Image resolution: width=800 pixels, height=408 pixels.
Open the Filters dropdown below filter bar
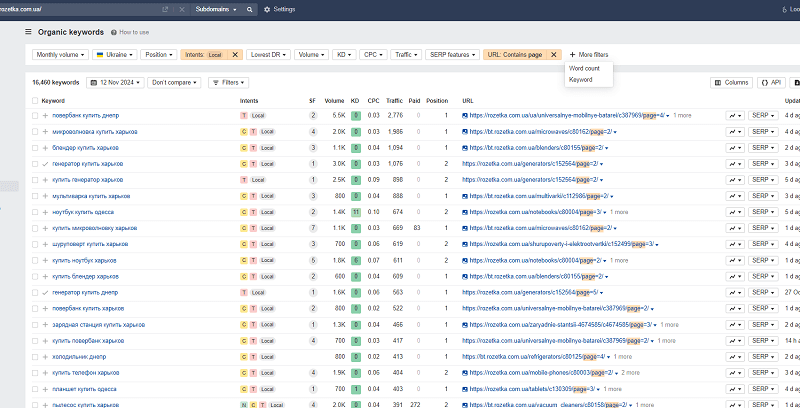click(x=229, y=83)
